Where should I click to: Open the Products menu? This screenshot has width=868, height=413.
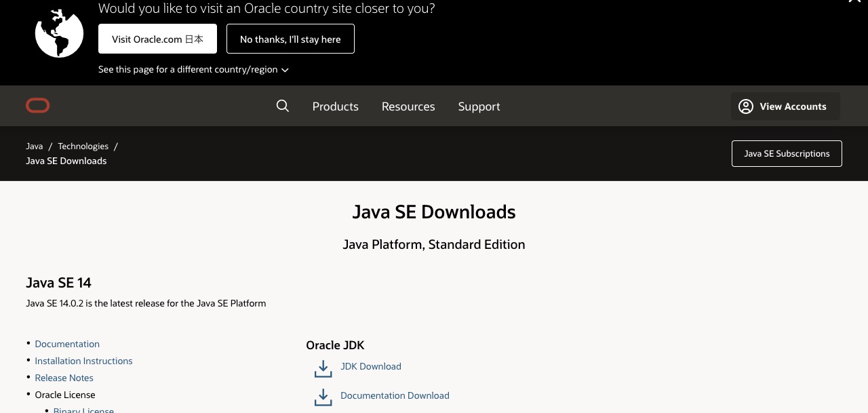pos(335,106)
